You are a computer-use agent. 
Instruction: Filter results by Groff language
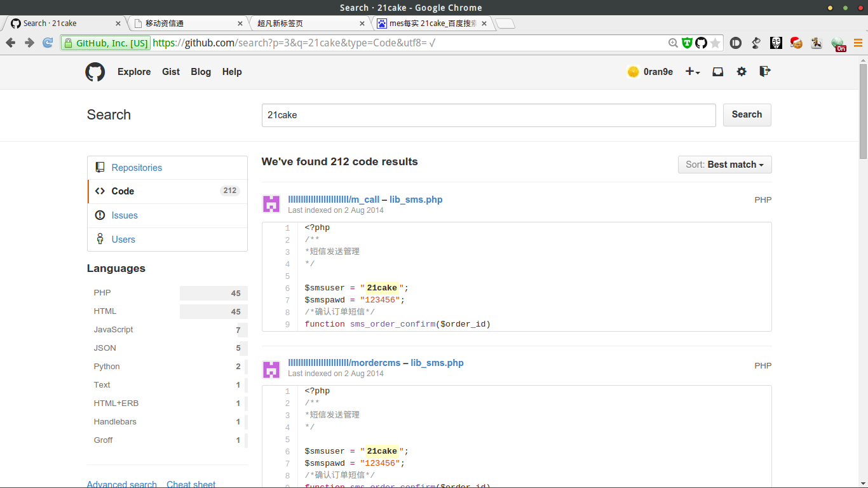click(x=167, y=440)
